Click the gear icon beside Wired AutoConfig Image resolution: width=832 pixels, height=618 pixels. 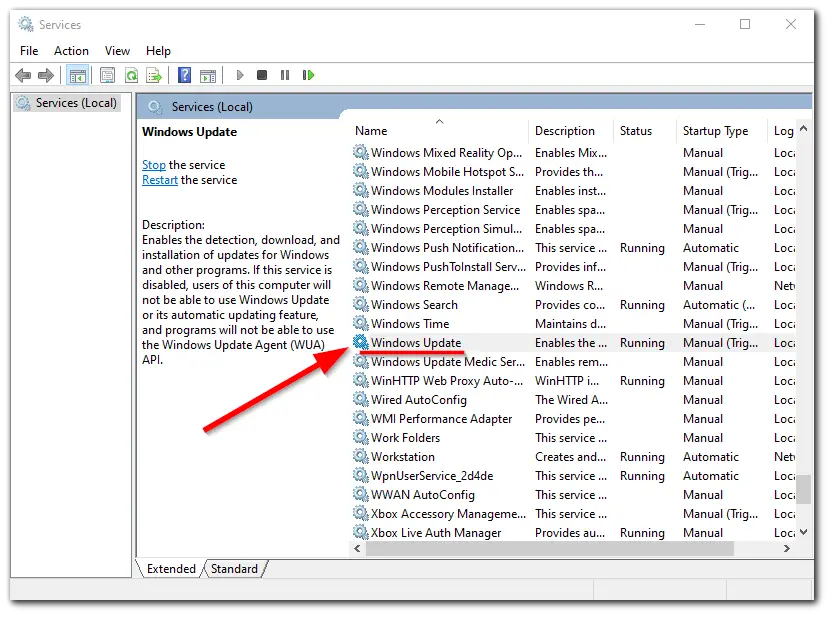pos(361,399)
